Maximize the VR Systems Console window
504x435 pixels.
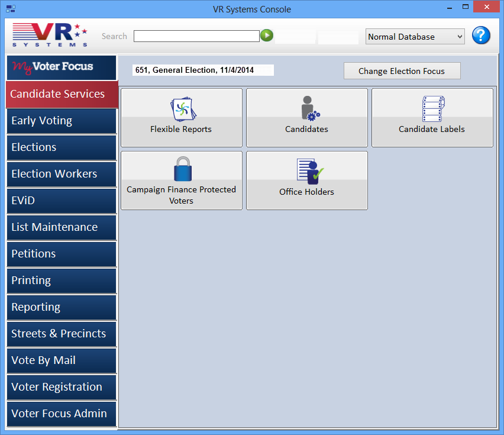click(x=466, y=7)
